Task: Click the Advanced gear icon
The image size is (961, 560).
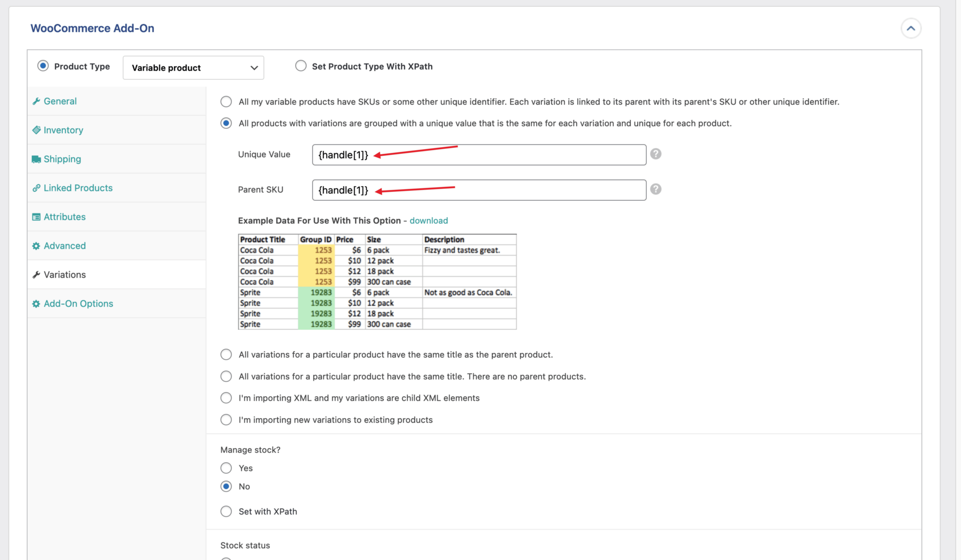Action: point(35,245)
